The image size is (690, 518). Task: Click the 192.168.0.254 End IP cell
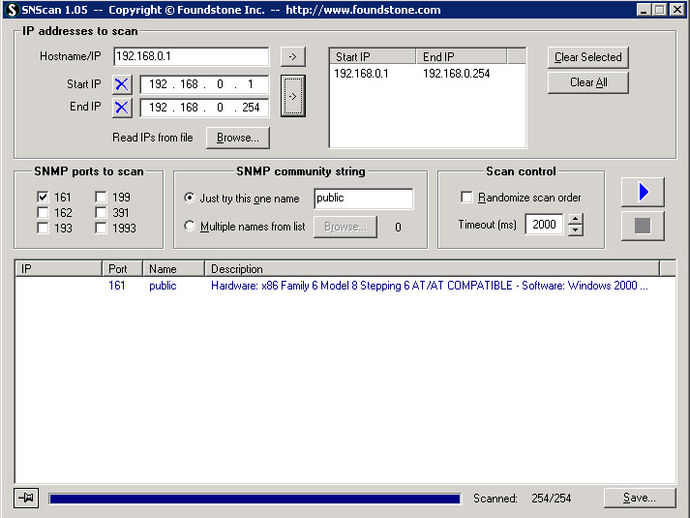click(x=456, y=73)
